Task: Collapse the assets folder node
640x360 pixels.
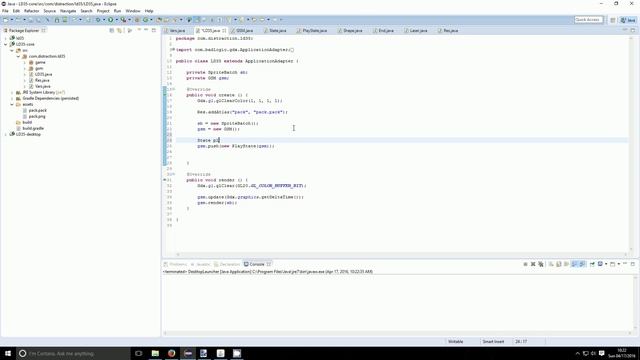Action: click(x=12, y=104)
